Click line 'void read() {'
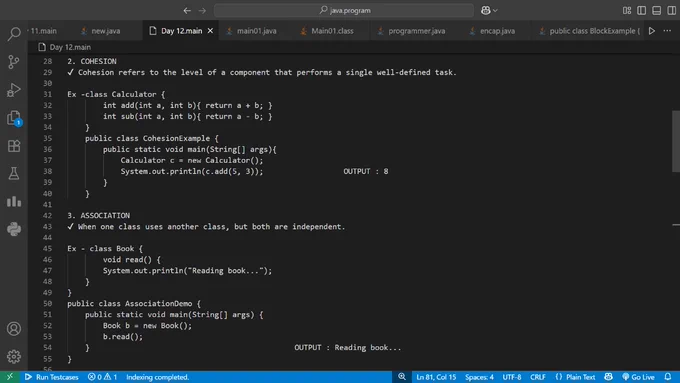Image resolution: width=680 pixels, height=383 pixels. pos(132,259)
